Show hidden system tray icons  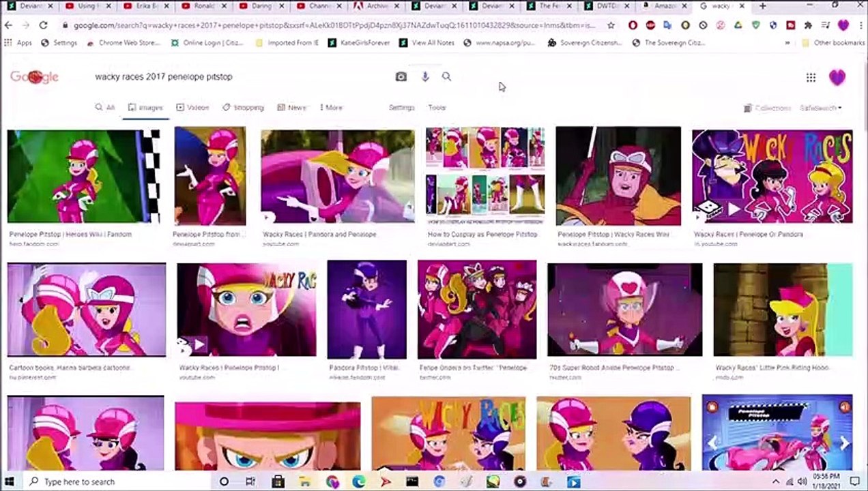click(776, 481)
